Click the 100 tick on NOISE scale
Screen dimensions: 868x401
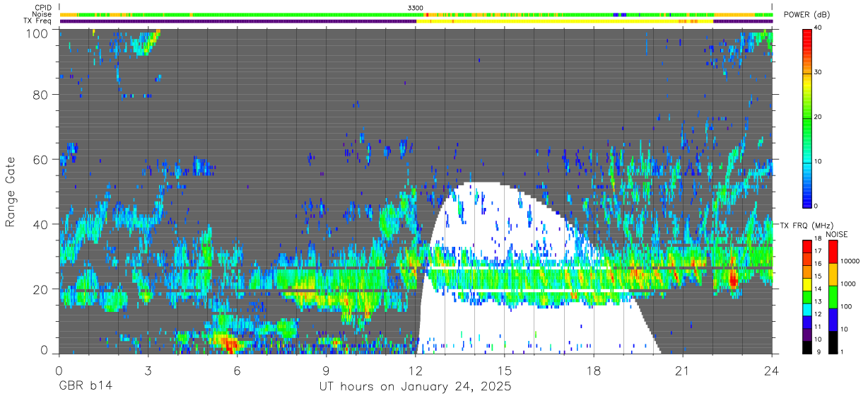point(847,307)
